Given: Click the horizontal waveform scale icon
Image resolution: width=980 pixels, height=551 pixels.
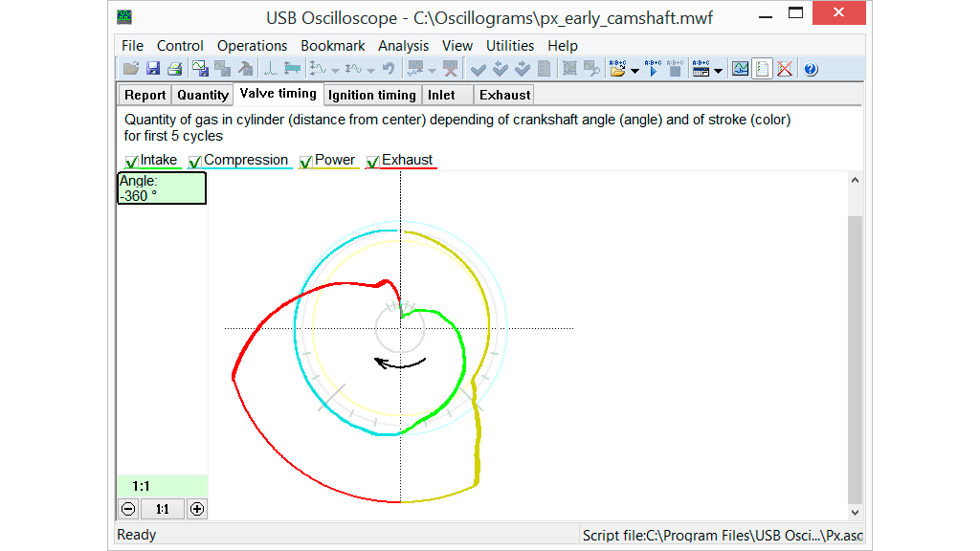Looking at the screenshot, I should point(353,69).
